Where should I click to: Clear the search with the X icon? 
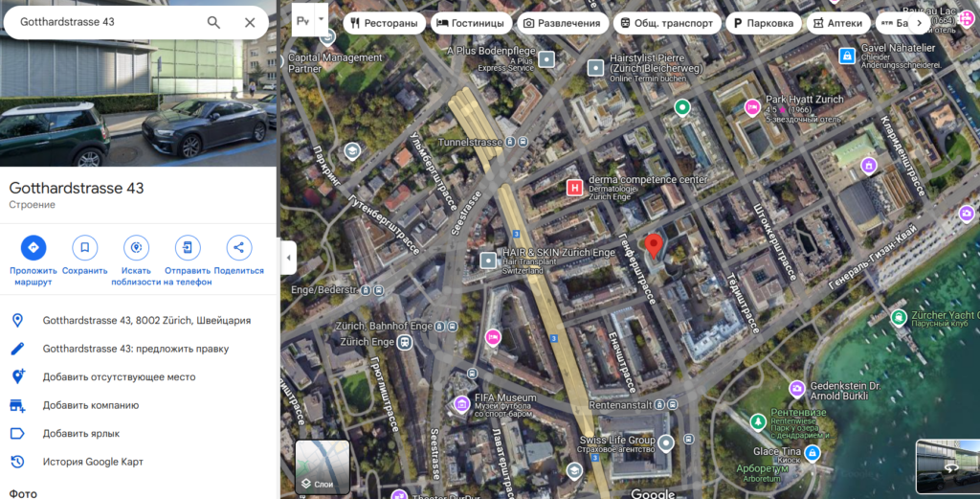[x=250, y=22]
